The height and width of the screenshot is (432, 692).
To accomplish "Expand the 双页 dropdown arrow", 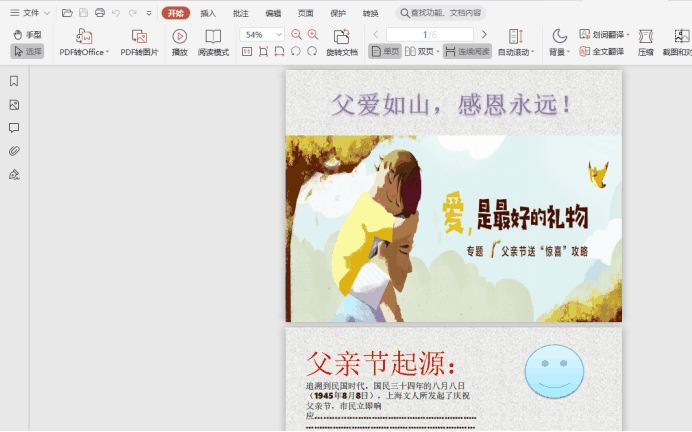I will [x=438, y=52].
